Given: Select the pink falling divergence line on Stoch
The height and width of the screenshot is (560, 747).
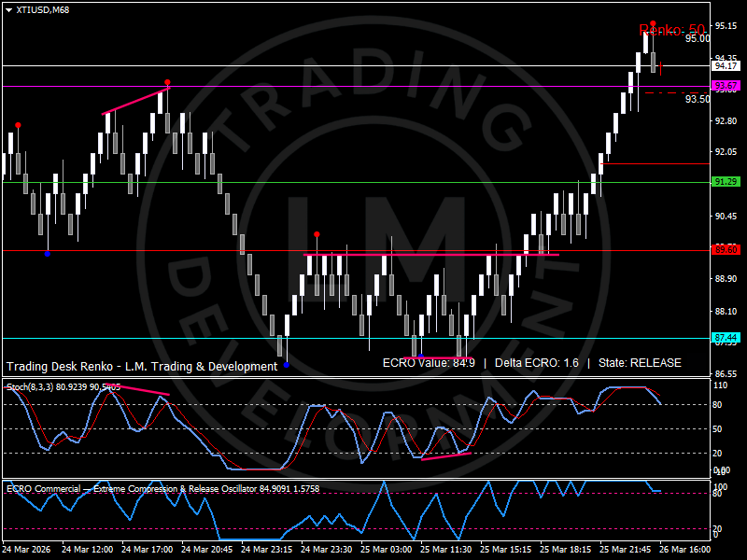Looking at the screenshot, I should [x=137, y=389].
